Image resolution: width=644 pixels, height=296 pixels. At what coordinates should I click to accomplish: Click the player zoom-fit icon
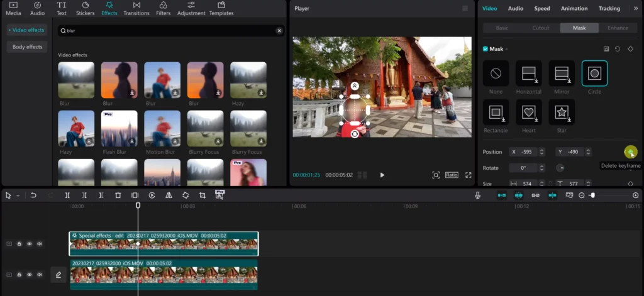436,175
